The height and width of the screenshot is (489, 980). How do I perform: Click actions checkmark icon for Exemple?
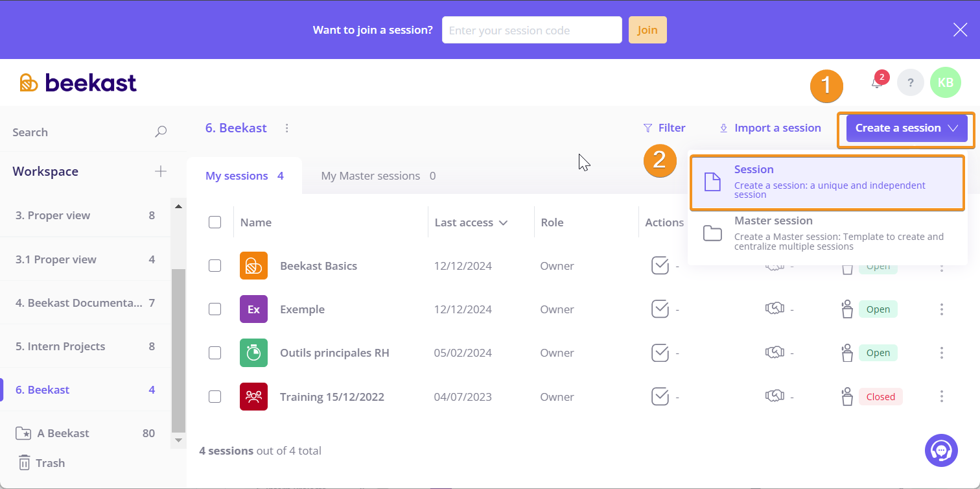[x=660, y=309]
